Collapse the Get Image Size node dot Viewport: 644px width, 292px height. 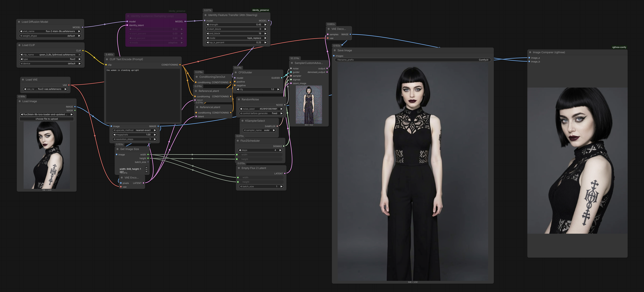(x=118, y=149)
